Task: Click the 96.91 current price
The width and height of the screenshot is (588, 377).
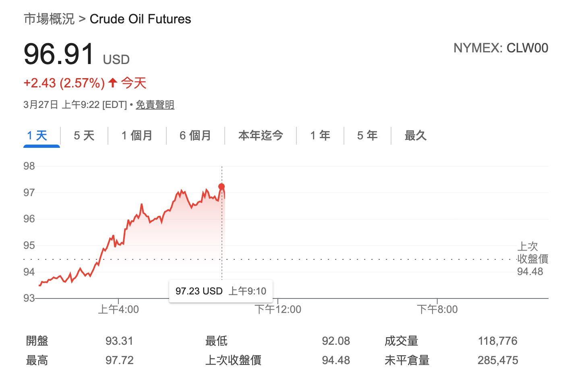Action: (x=59, y=54)
